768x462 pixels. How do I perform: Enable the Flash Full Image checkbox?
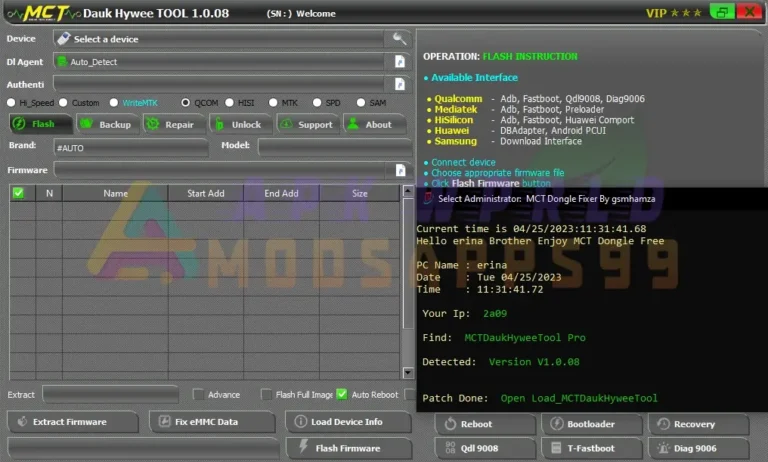coord(267,394)
